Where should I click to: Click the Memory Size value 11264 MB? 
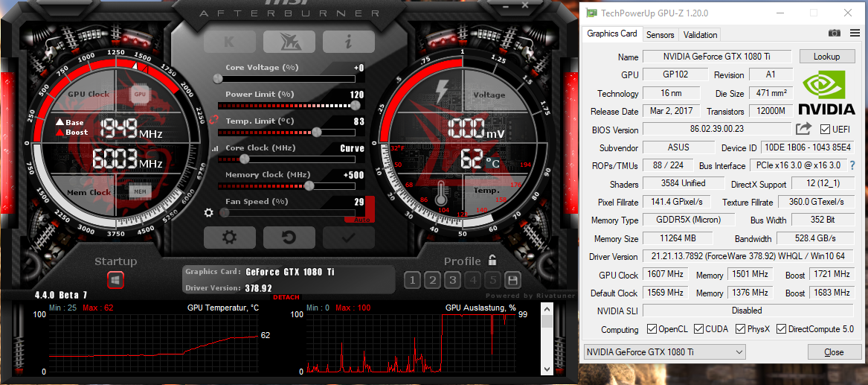(678, 238)
